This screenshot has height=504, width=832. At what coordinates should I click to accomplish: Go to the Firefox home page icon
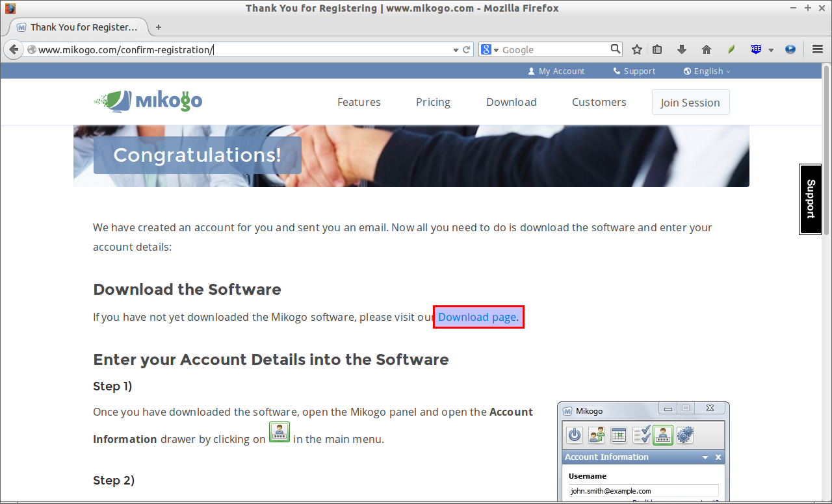pos(707,49)
